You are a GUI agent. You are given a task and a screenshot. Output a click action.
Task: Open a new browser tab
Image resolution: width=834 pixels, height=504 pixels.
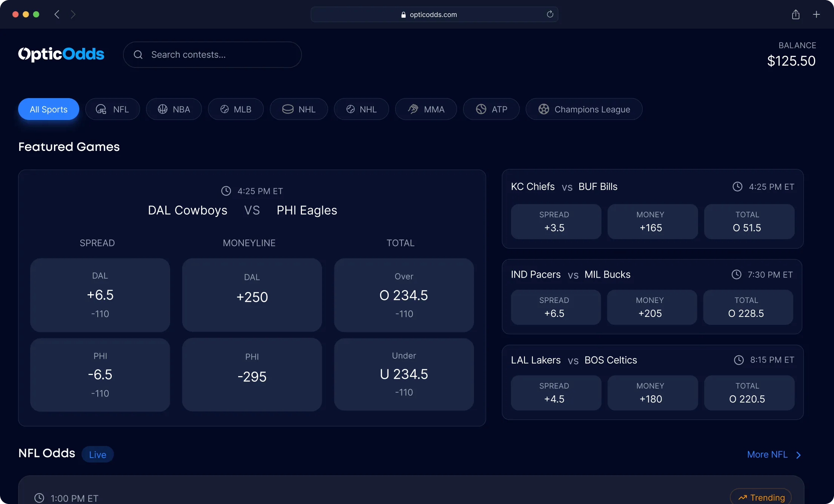tap(816, 14)
